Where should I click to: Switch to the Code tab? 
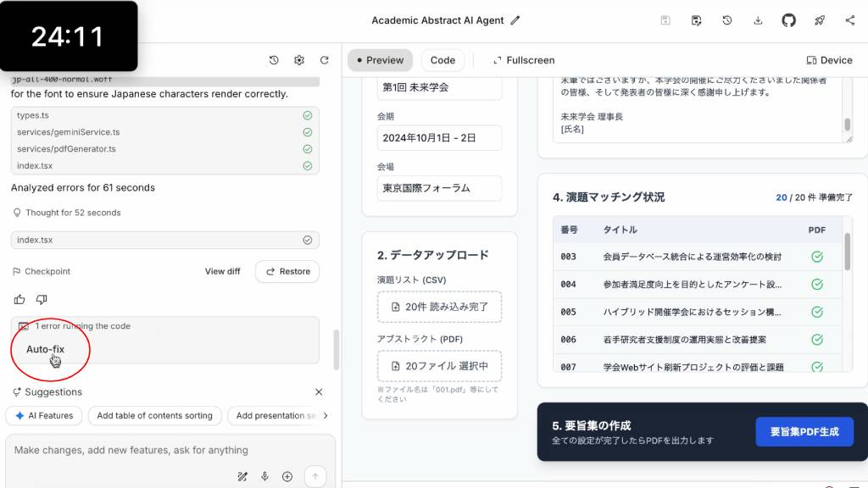(442, 60)
